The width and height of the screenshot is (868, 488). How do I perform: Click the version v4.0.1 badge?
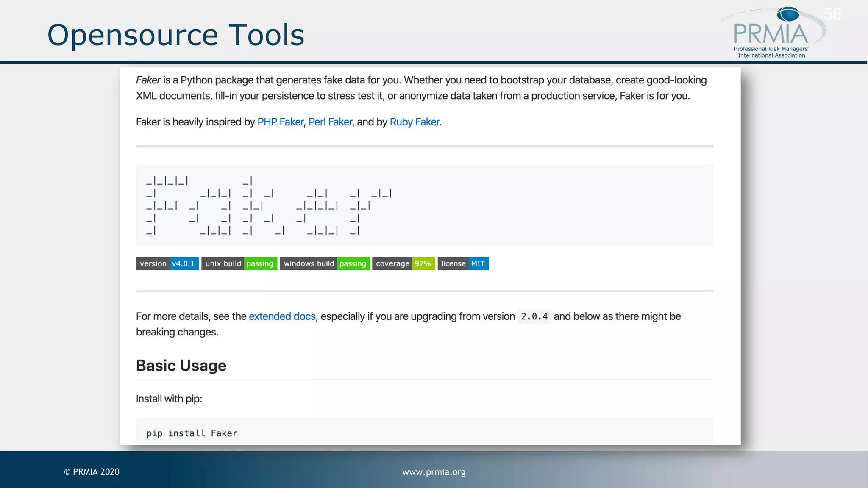167,263
